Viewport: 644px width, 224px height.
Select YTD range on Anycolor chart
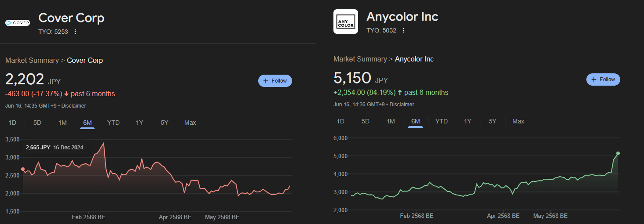pyautogui.click(x=442, y=121)
